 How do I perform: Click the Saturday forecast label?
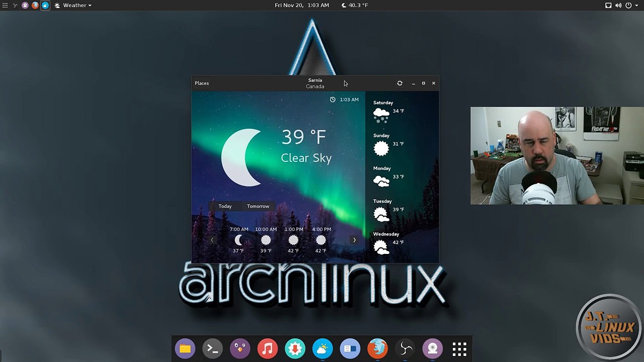click(383, 103)
